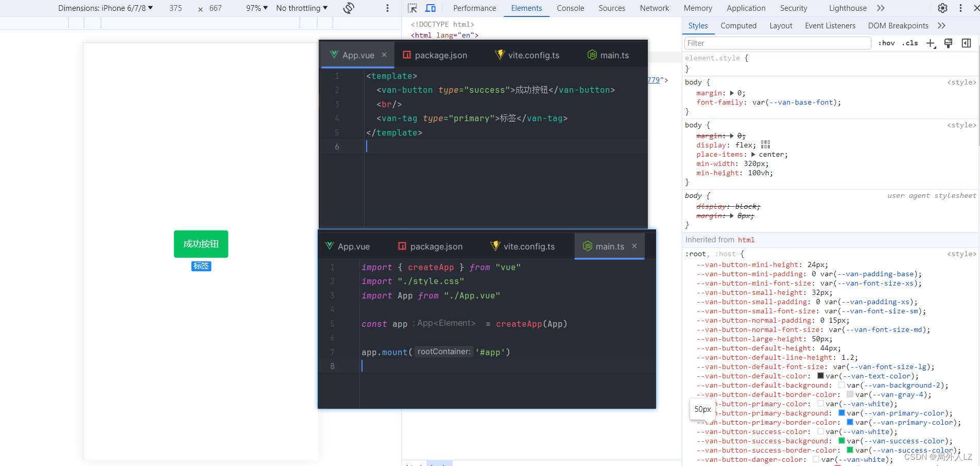Select the <!DOCTYPE html> DOM node

pos(442,25)
